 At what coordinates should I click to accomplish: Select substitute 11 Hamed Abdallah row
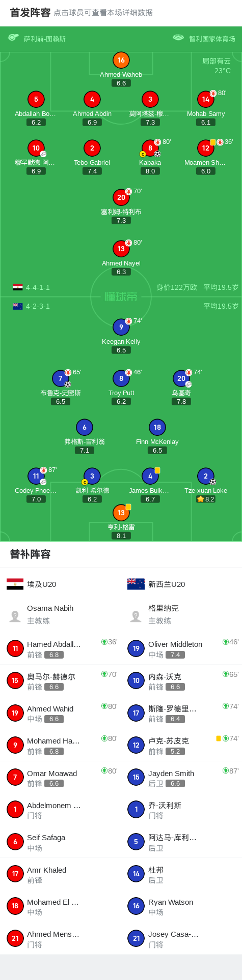(60, 649)
